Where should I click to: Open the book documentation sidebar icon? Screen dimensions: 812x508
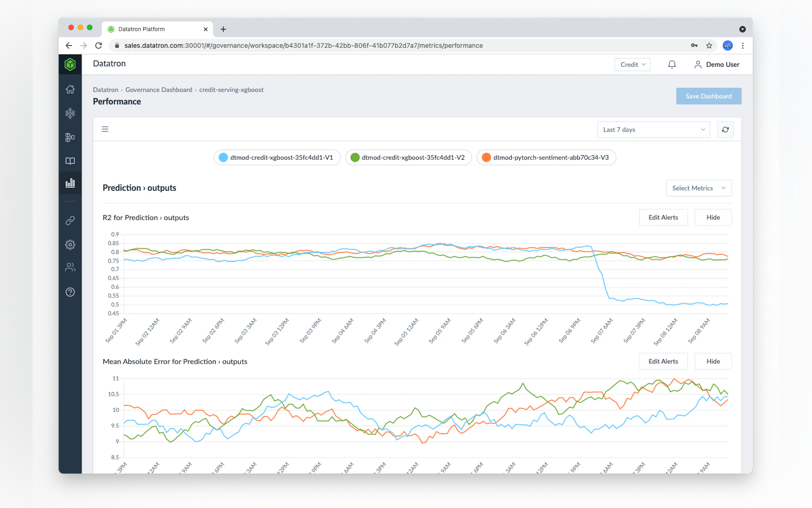[x=70, y=161]
